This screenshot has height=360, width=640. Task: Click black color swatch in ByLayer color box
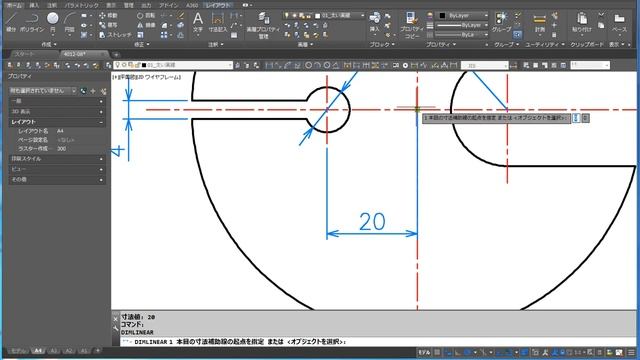pyautogui.click(x=442, y=16)
